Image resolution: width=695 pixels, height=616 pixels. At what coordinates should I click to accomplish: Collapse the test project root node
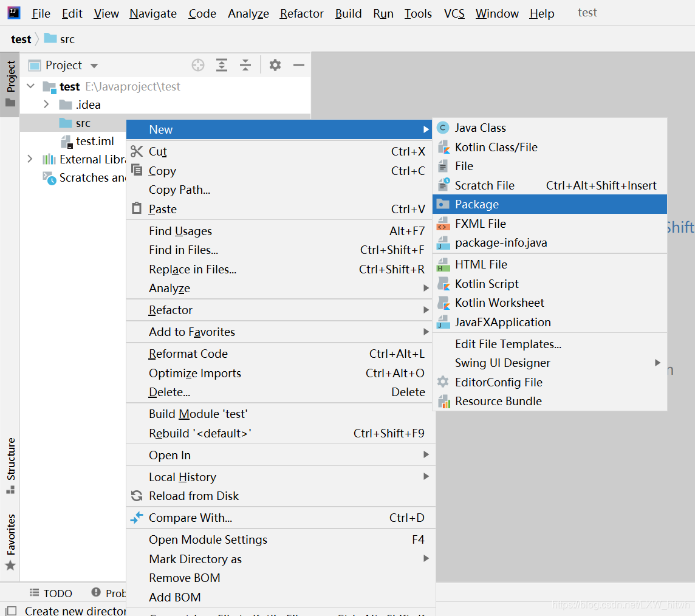click(30, 86)
